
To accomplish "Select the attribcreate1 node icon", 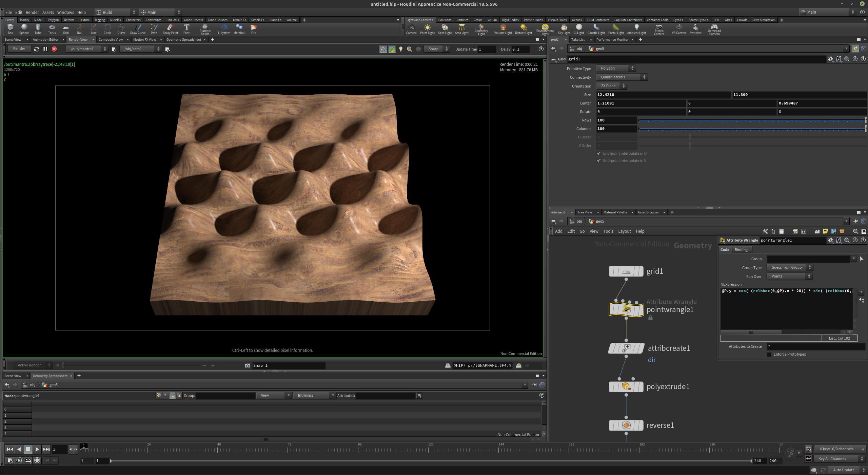I will [626, 348].
